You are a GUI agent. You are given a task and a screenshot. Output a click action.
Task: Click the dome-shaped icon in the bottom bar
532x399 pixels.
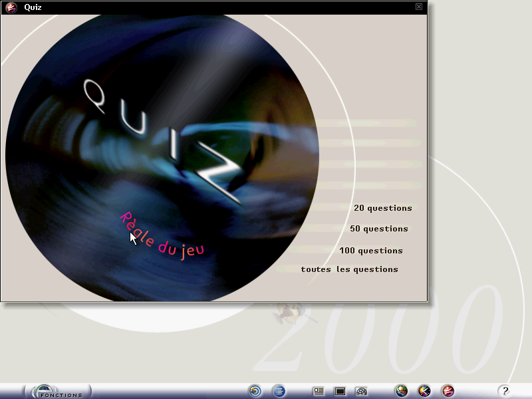pyautogui.click(x=361, y=392)
